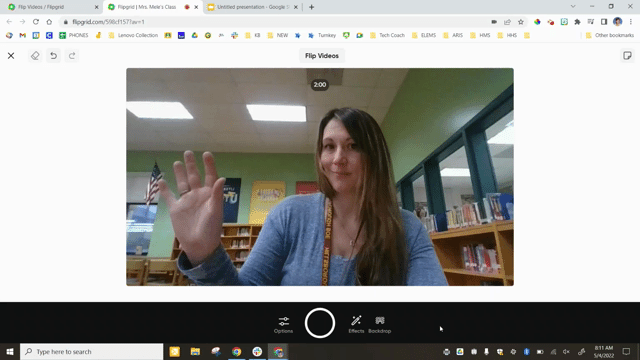This screenshot has height=360, width=640.
Task: Redo the camera action
Action: [x=72, y=56]
